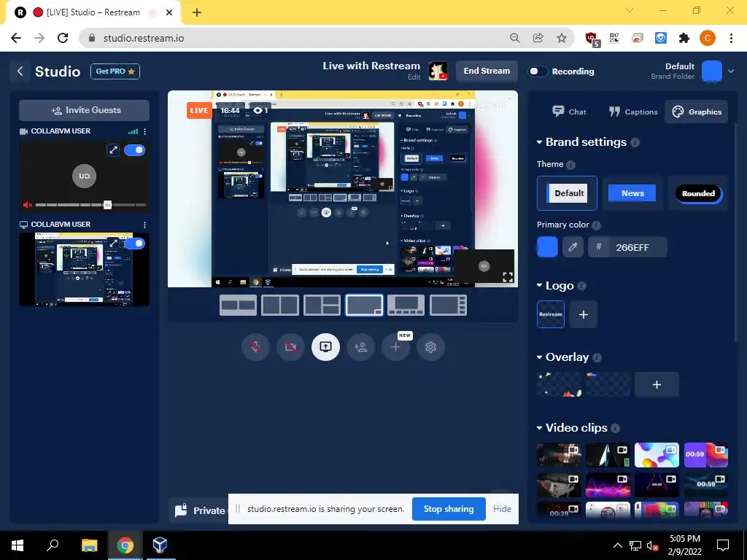The width and height of the screenshot is (747, 560).
Task: Toggle the camera off button
Action: click(x=290, y=346)
